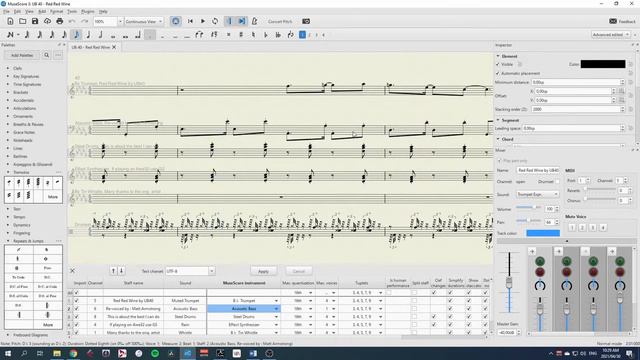The width and height of the screenshot is (640, 360).
Task: Toggle Split staff checkbox for Steel Drums row
Action: 414,317
